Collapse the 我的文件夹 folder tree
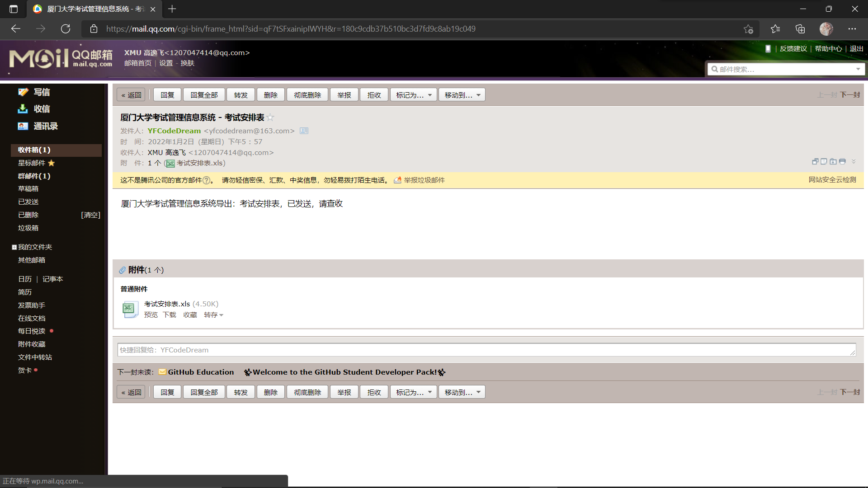 [14, 247]
